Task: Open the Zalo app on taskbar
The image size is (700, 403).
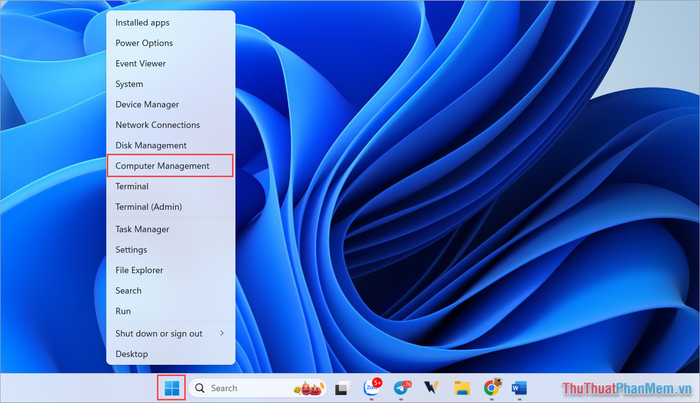Action: (x=371, y=387)
